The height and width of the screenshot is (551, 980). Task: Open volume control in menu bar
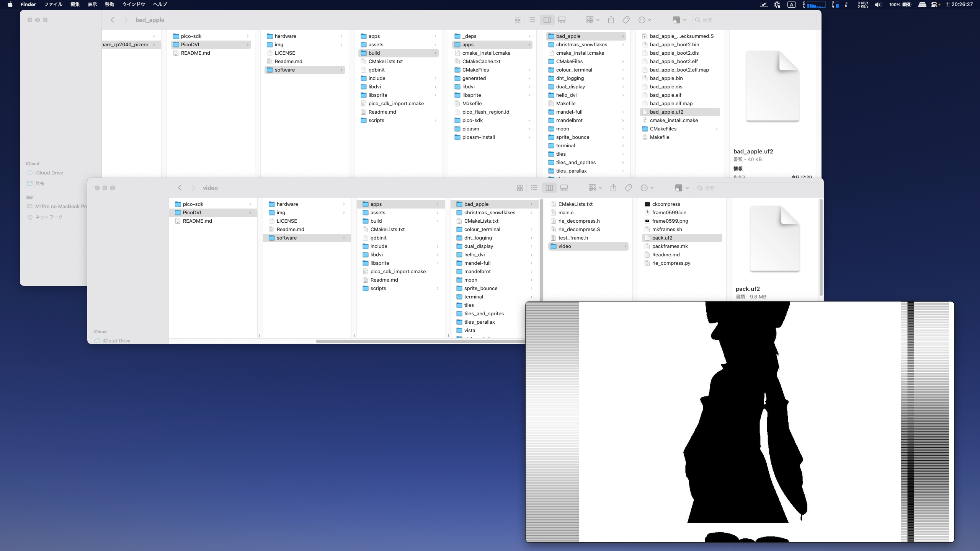878,5
